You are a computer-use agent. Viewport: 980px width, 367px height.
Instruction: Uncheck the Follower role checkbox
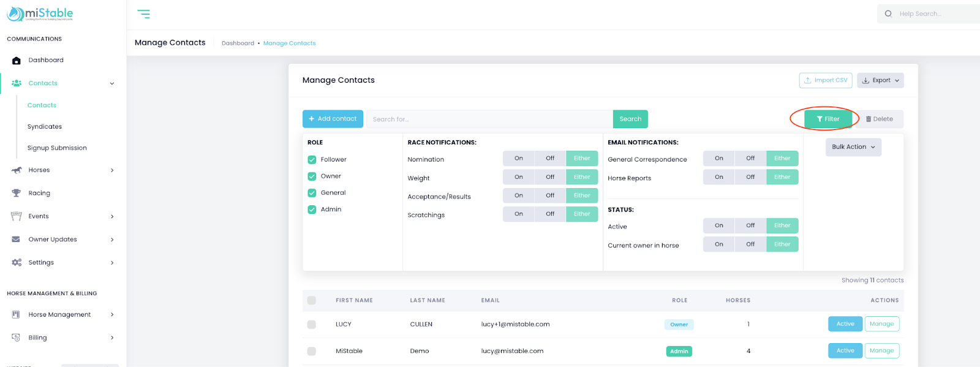pos(312,160)
